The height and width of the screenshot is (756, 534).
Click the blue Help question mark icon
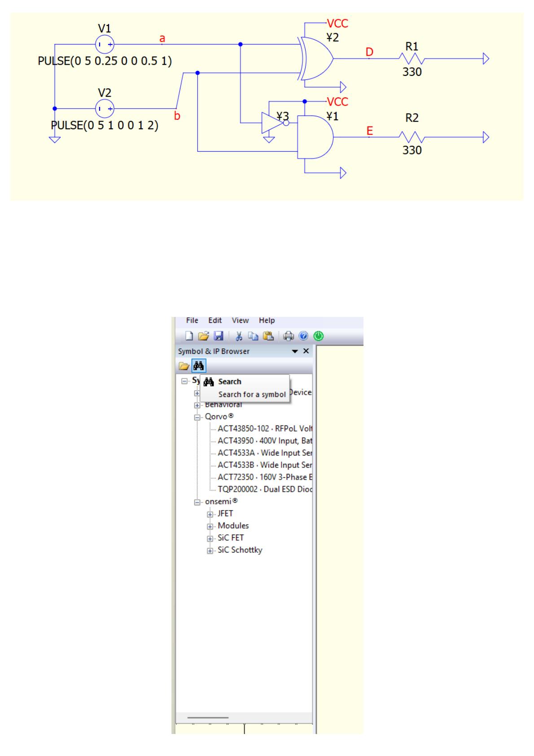point(304,336)
